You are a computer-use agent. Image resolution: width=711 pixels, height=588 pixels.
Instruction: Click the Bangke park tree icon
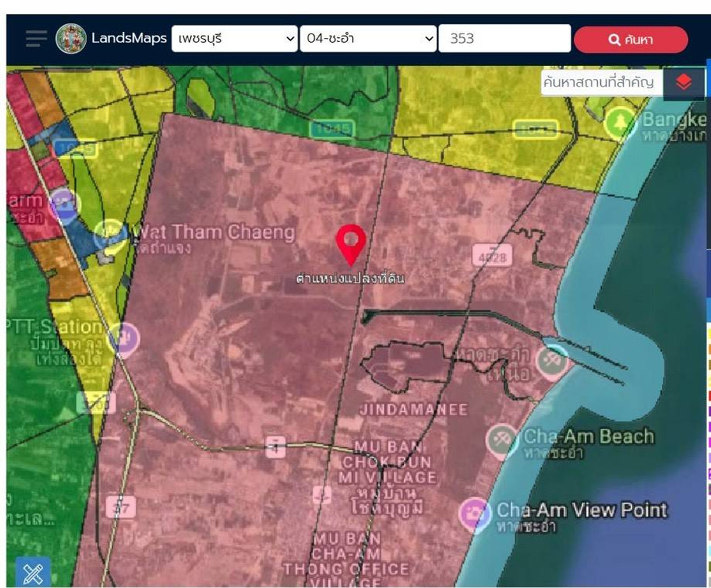pyautogui.click(x=620, y=123)
